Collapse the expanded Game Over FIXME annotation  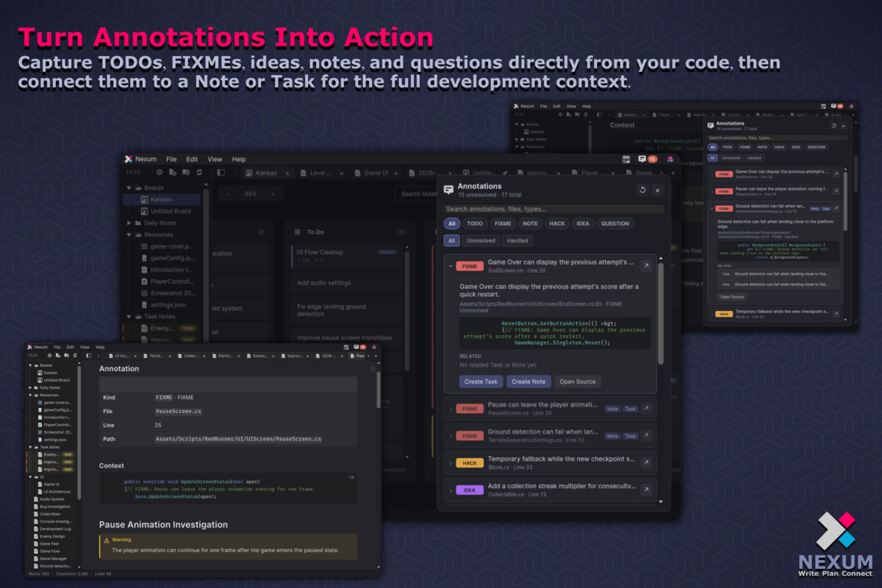[x=450, y=265]
